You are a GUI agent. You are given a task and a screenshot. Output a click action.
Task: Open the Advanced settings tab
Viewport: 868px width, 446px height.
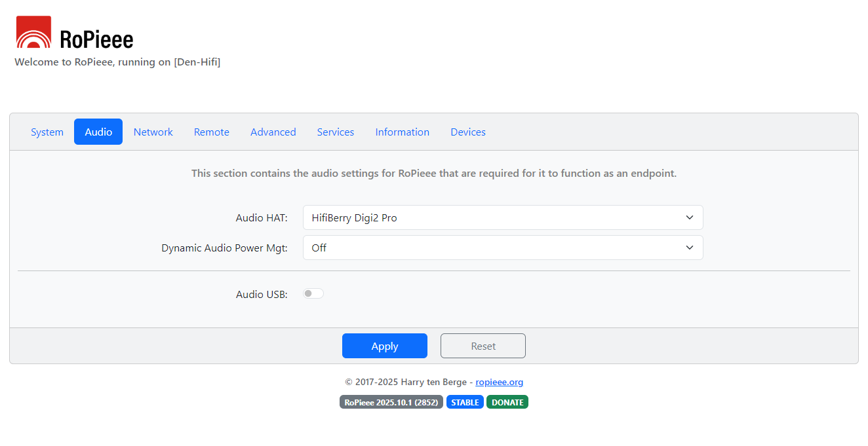[273, 132]
